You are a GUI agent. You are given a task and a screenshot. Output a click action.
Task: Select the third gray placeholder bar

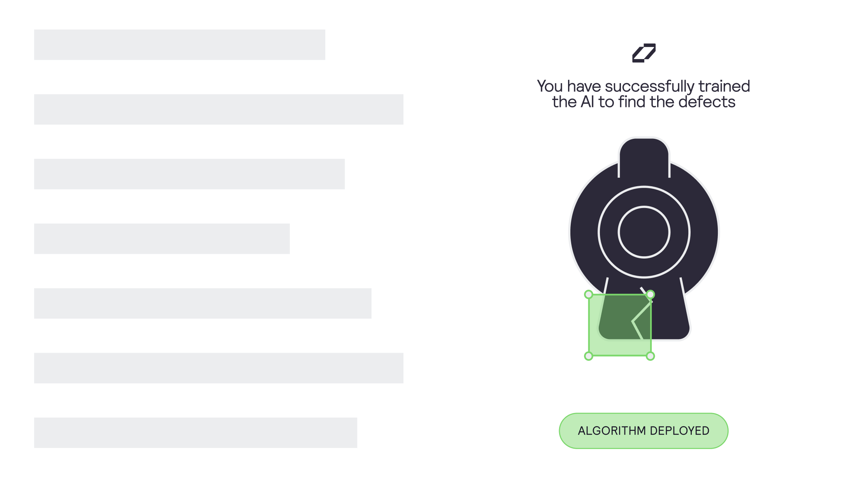[189, 174]
